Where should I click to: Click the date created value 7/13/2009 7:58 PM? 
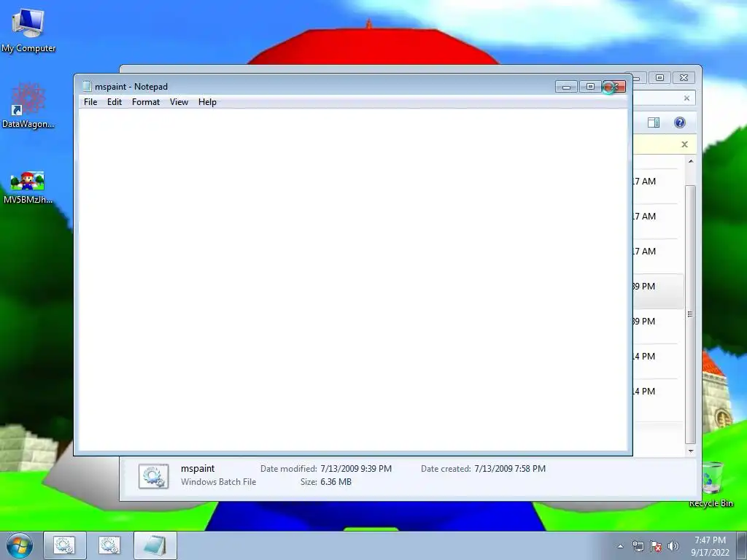click(x=510, y=469)
